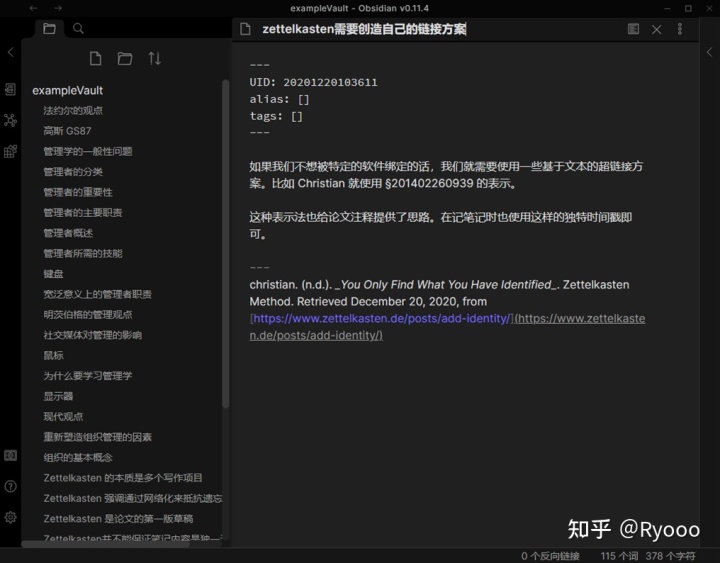Screen dimensions: 720x563
Task: Open the note 重新塑造组织管理的因素
Action: 97,437
